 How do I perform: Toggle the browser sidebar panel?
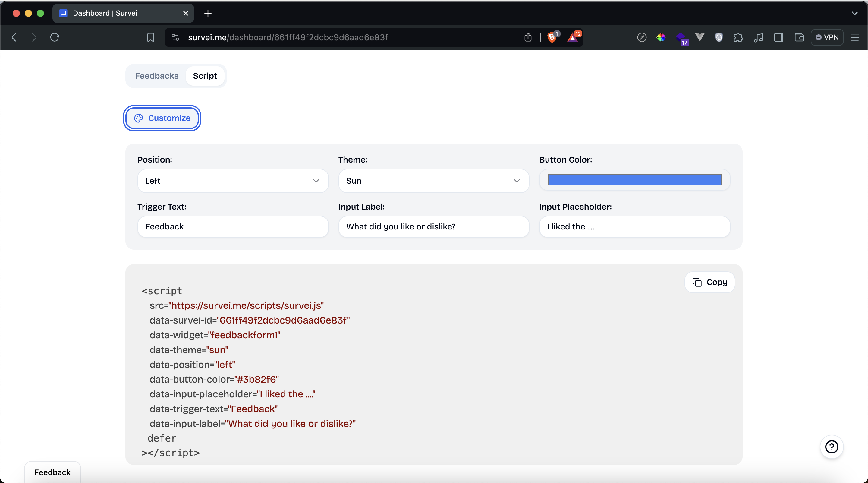click(778, 37)
